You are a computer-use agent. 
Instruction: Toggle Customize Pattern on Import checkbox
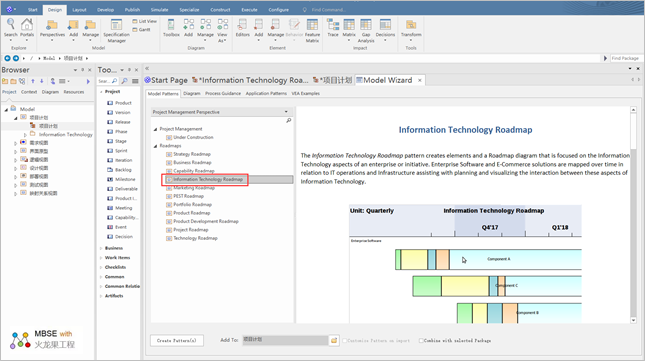345,340
